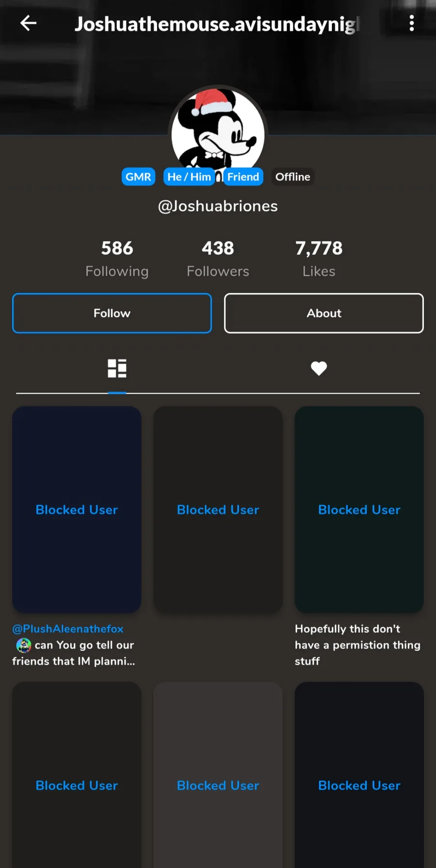View the 586 Following list
This screenshot has height=868, width=436.
(x=117, y=259)
